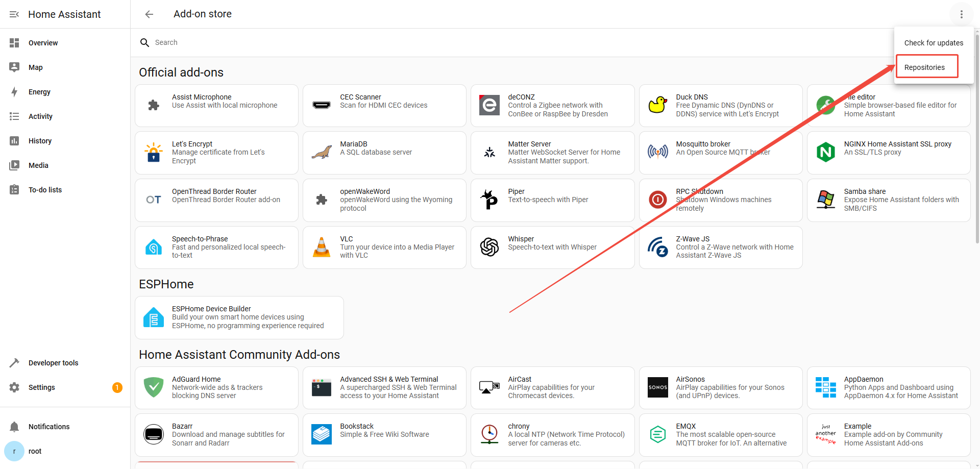Open Settings with pending update badge

[42, 387]
